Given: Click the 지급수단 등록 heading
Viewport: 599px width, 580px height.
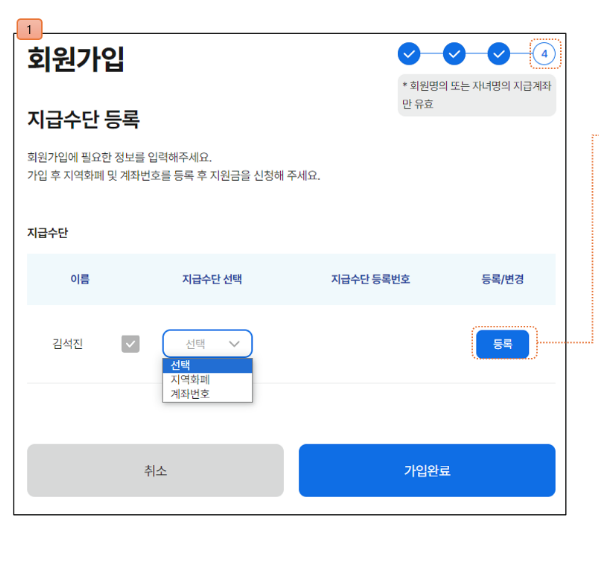Looking at the screenshot, I should (x=83, y=119).
